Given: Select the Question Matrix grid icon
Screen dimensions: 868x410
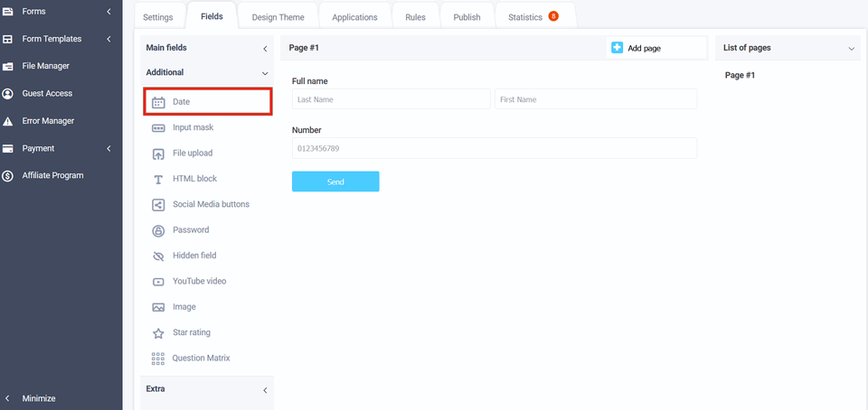Looking at the screenshot, I should [x=158, y=359].
